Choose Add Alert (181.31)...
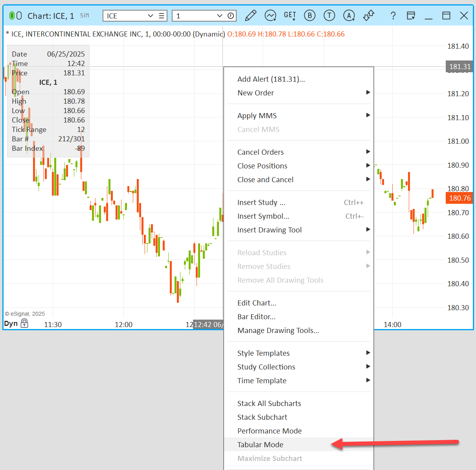Viewport: 476px width, 470px height. click(x=299, y=79)
